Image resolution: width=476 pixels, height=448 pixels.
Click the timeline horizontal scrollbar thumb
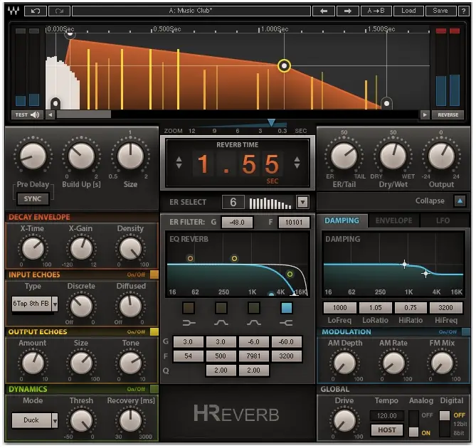click(x=84, y=115)
